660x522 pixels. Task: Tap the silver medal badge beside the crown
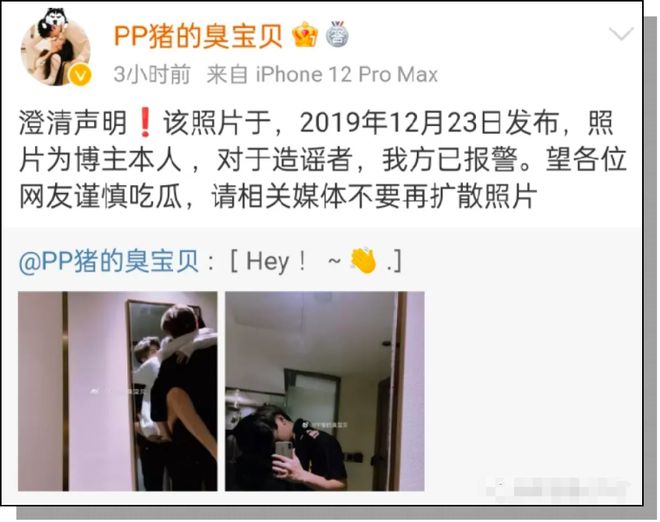point(337,34)
